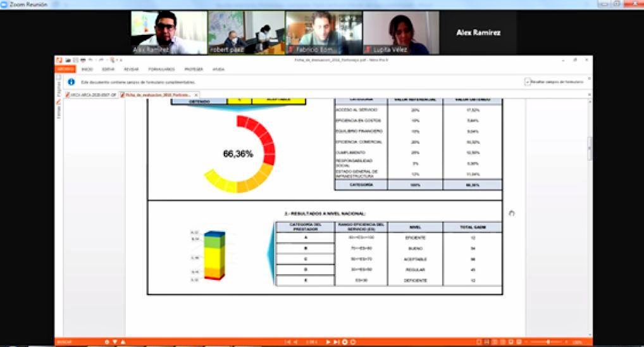Open the PROTEGER ribbon tab

point(194,69)
